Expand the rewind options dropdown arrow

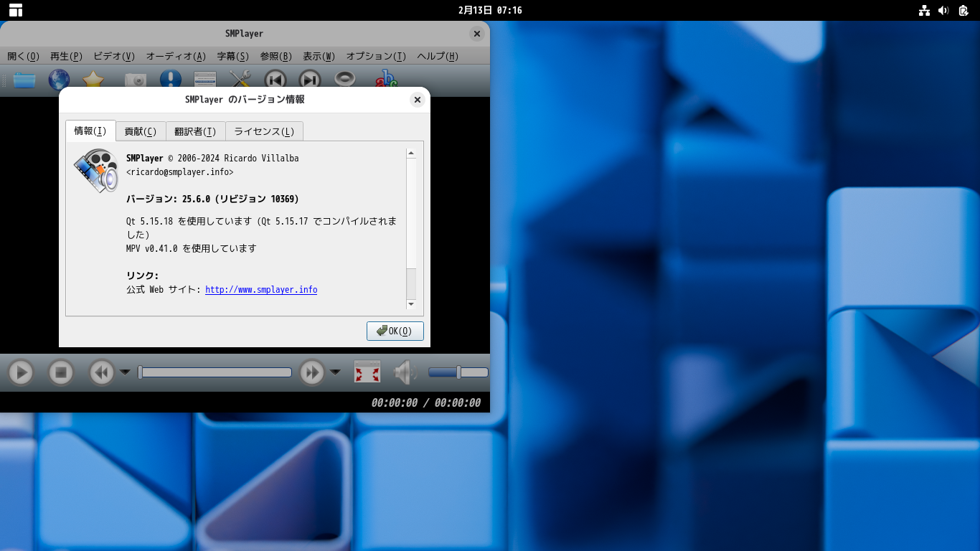(x=125, y=372)
